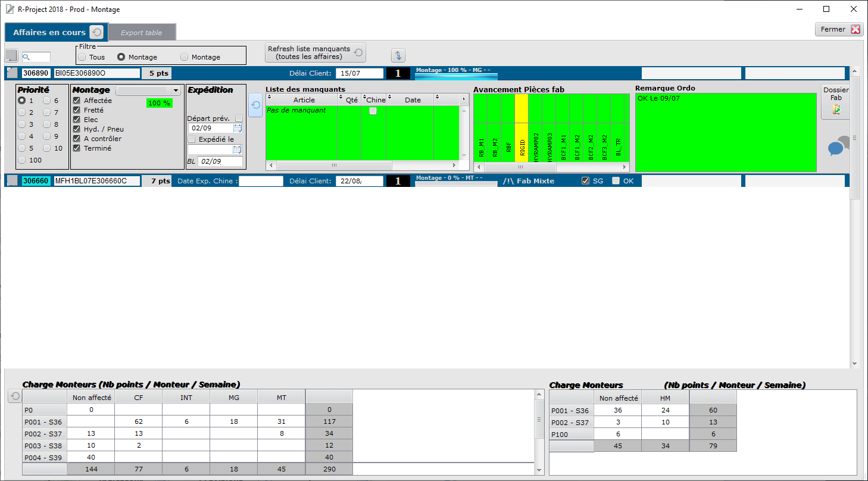The image size is (868, 481).
Task: Click the refresh icon on Affaires en cours tab
Action: [96, 32]
